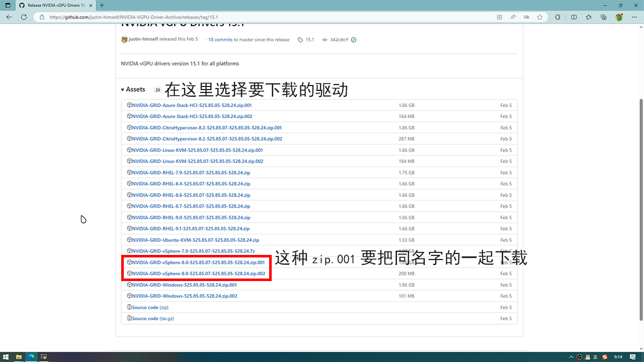Click the tag icon beside 15.1
The height and width of the screenshot is (362, 644).
(300, 40)
